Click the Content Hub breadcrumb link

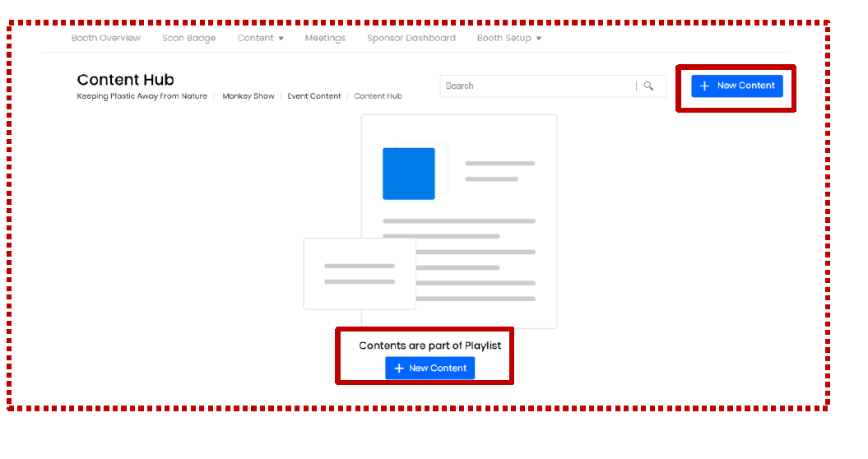click(378, 96)
